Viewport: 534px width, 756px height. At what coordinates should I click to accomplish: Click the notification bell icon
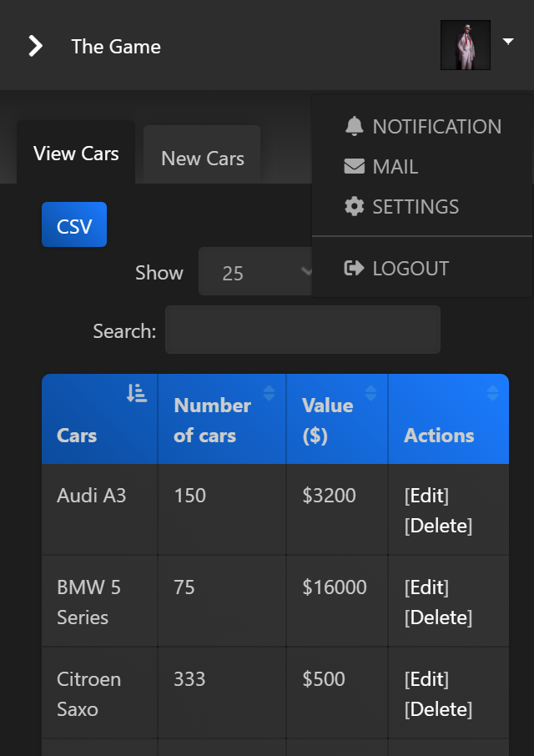(355, 127)
